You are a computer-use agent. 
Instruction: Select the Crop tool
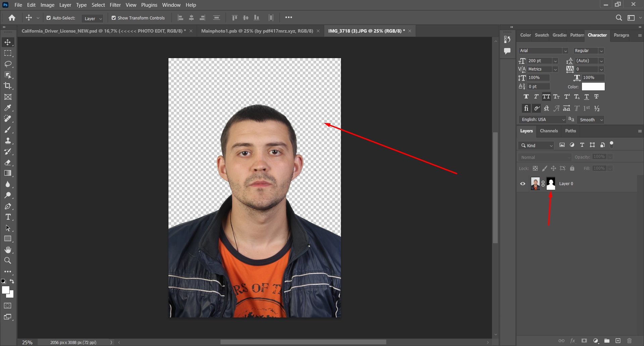[8, 86]
